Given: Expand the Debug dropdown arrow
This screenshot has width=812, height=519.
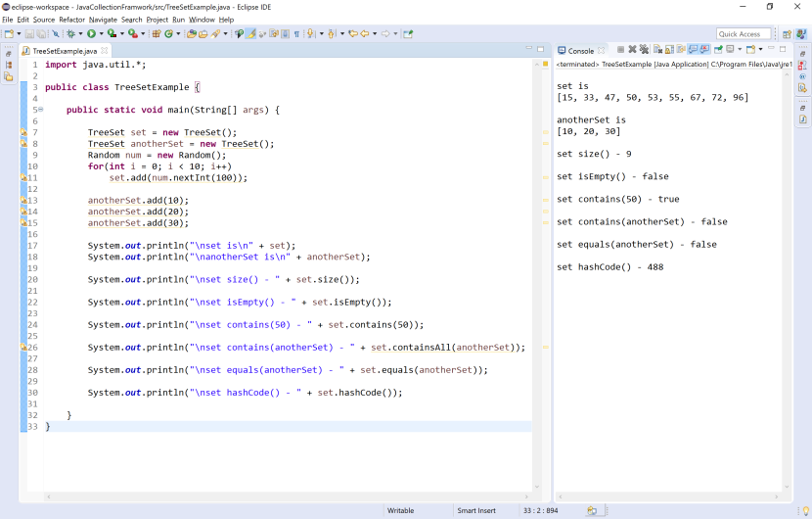Looking at the screenshot, I should (80, 33).
